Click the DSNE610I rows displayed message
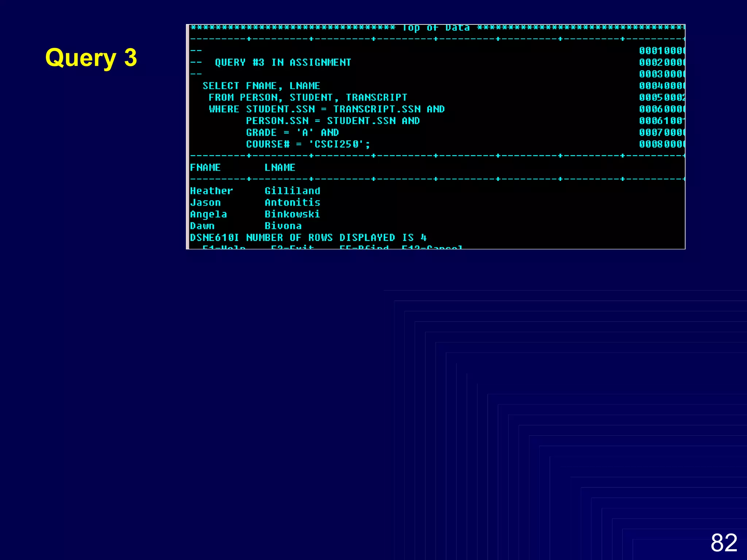 pyautogui.click(x=308, y=237)
